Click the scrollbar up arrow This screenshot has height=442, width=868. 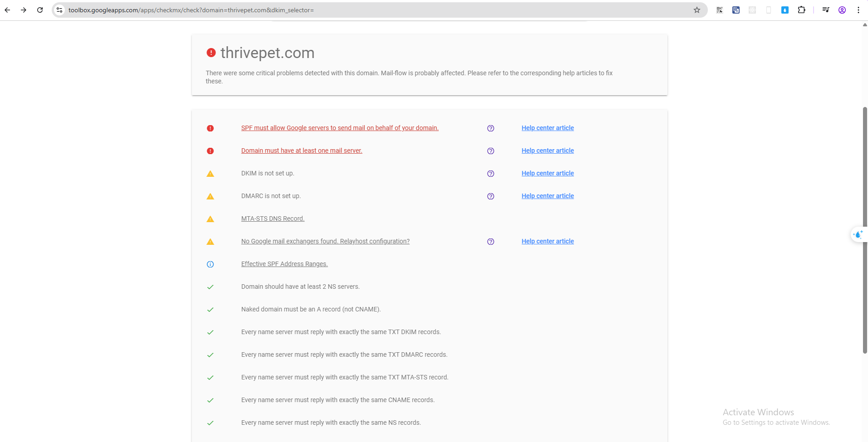point(865,24)
